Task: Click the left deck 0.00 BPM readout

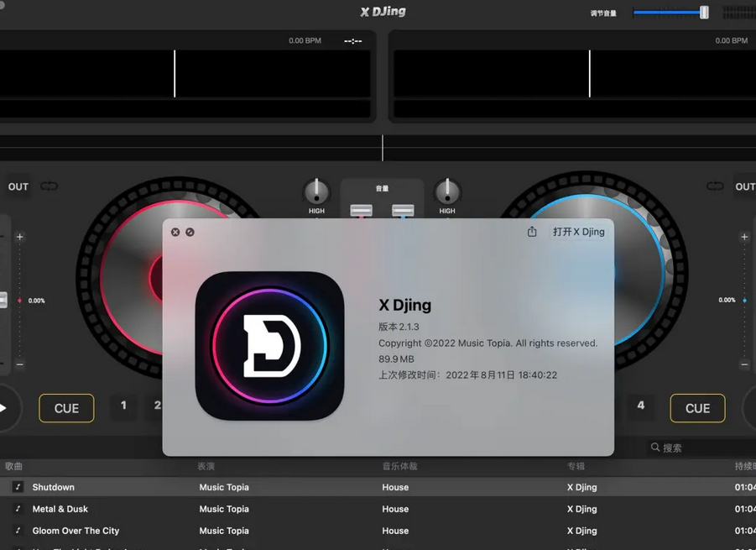Action: (305, 40)
